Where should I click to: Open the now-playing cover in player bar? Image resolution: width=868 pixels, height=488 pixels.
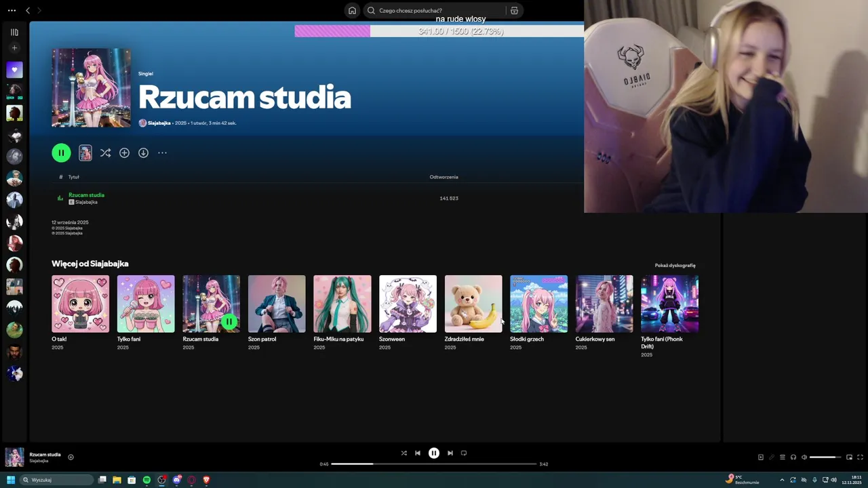[15, 457]
